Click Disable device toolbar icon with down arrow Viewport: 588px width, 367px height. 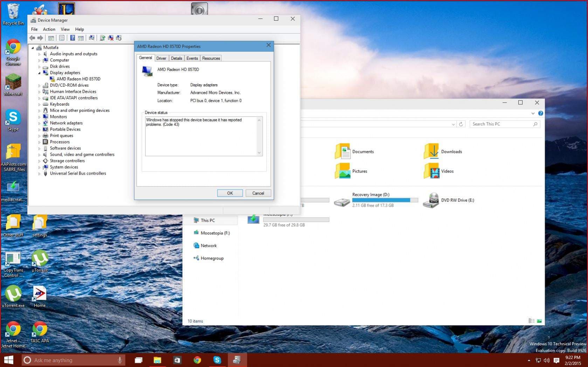point(119,38)
